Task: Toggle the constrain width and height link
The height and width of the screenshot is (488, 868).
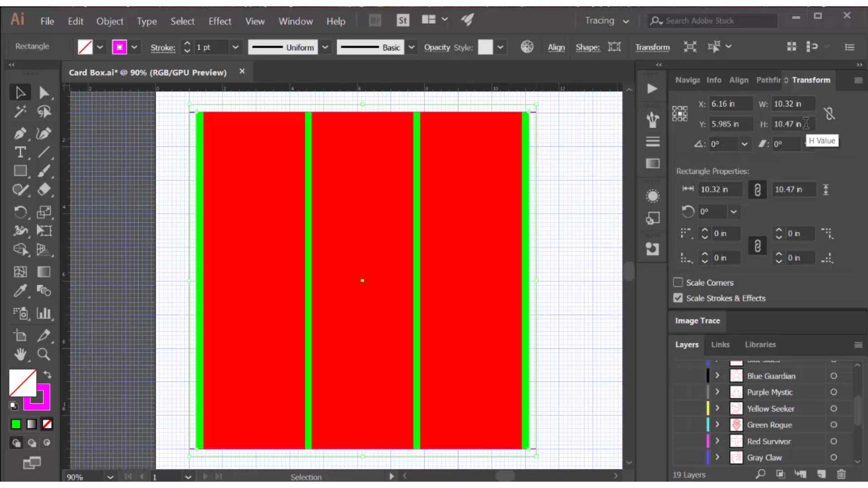Action: 758,189
